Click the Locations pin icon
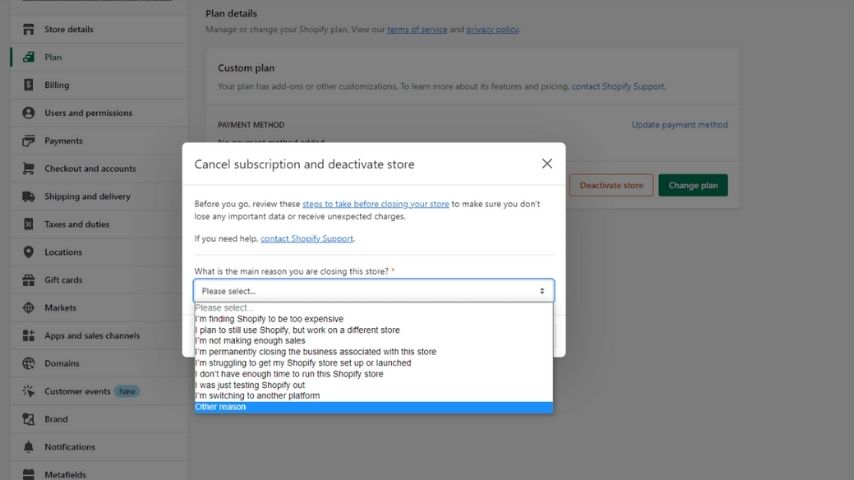Viewport: 854px width, 480px height. point(28,251)
